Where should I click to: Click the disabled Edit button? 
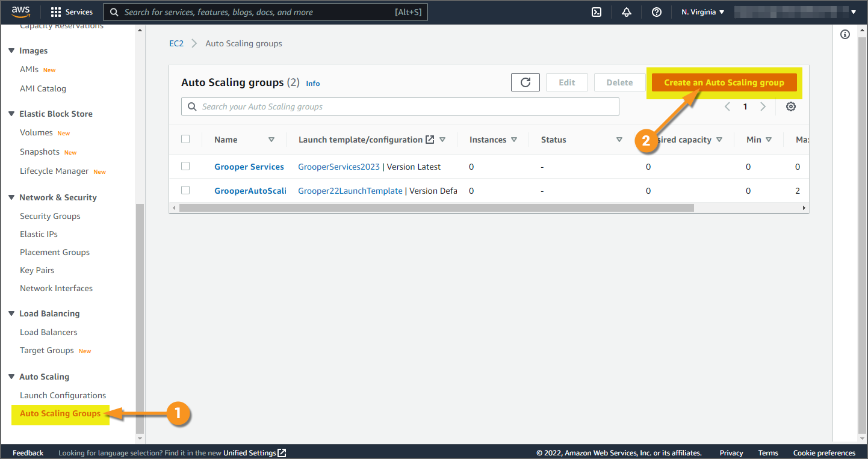pyautogui.click(x=567, y=82)
